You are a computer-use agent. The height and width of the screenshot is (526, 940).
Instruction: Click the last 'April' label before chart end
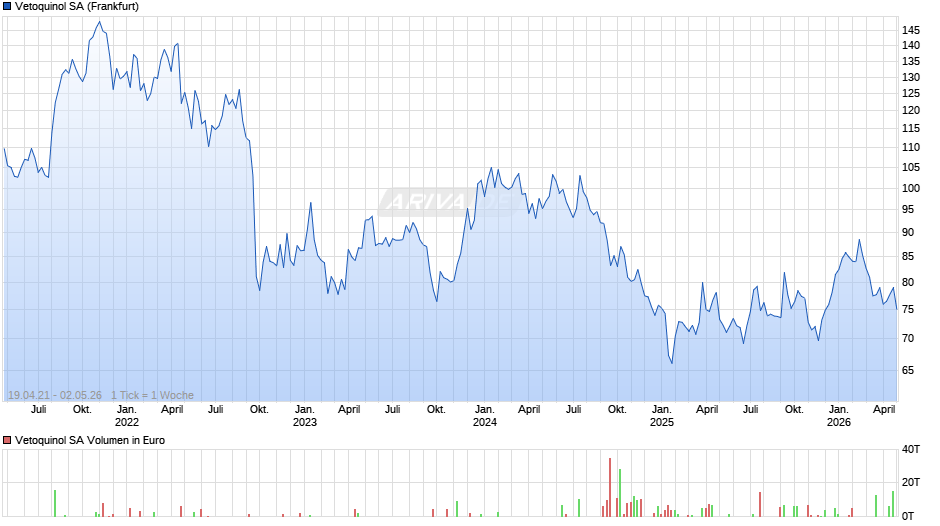click(884, 410)
